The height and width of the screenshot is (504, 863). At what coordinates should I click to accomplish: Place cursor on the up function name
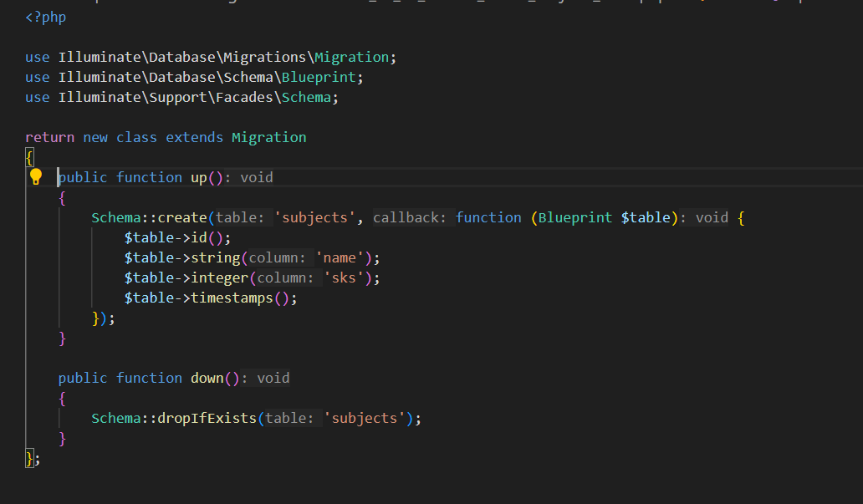[198, 177]
